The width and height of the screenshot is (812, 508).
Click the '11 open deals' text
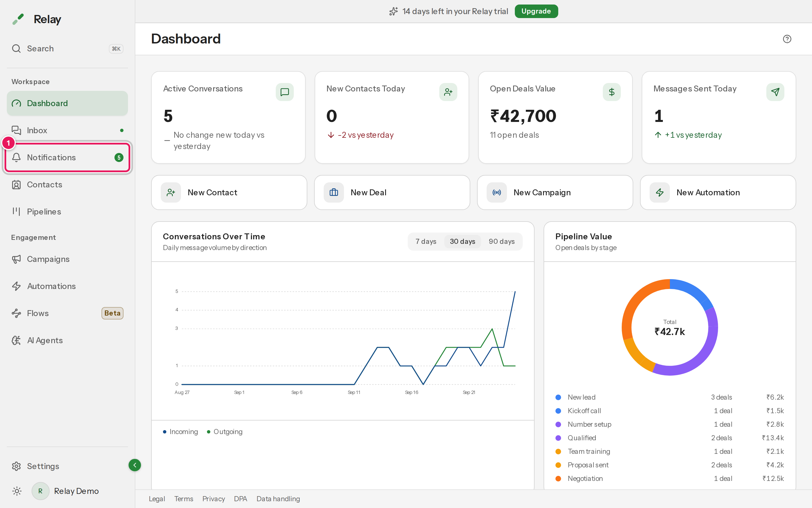514,135
